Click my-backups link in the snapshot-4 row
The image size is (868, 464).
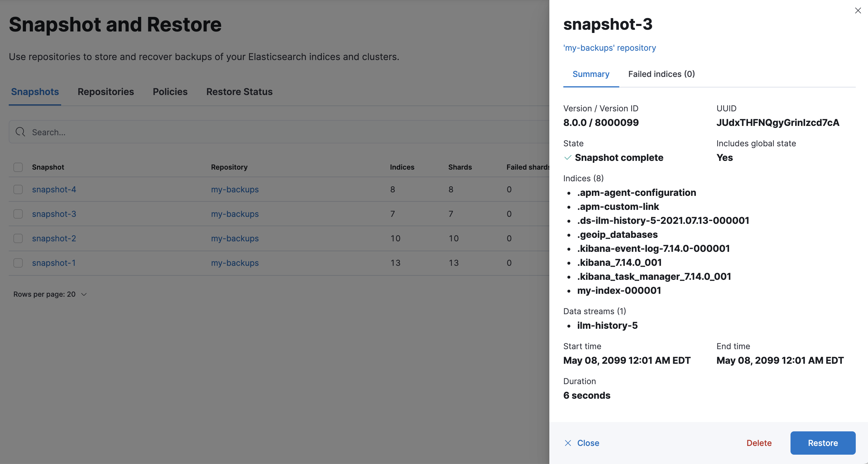(x=235, y=189)
